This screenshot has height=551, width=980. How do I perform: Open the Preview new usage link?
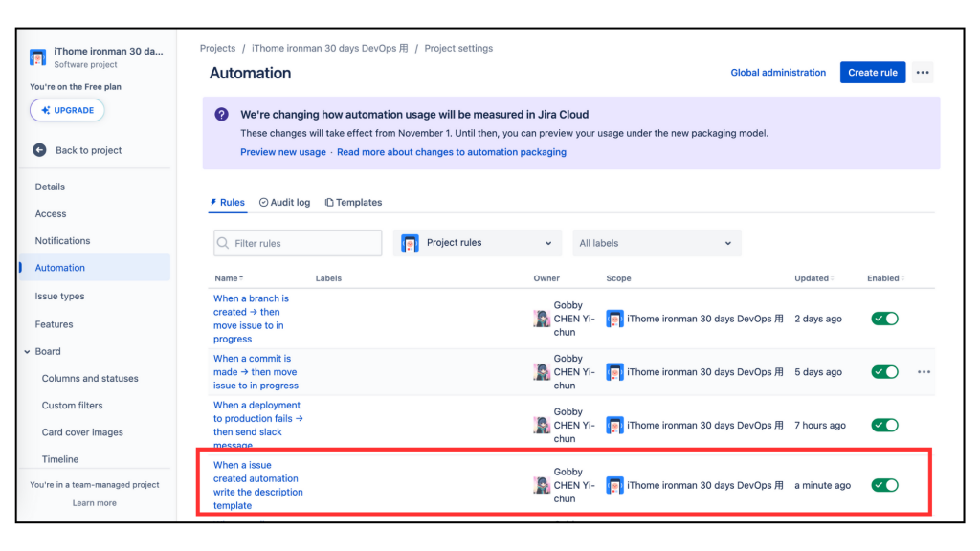point(283,152)
